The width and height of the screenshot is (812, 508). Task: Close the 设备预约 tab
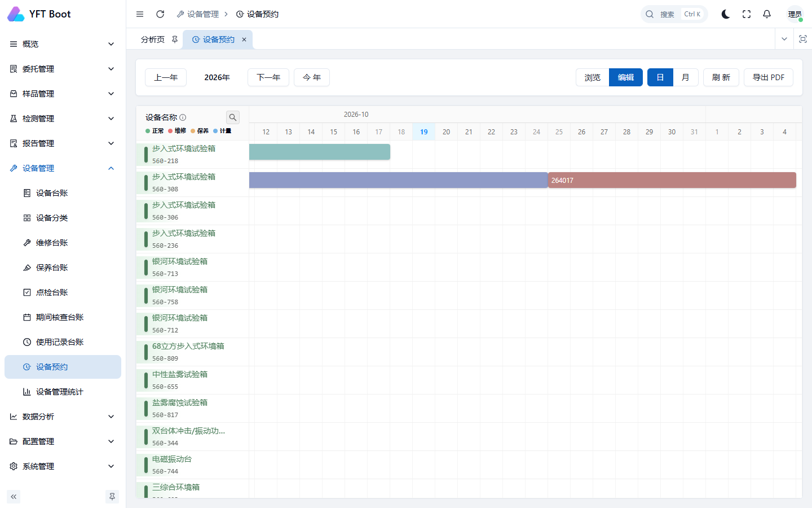(x=244, y=40)
